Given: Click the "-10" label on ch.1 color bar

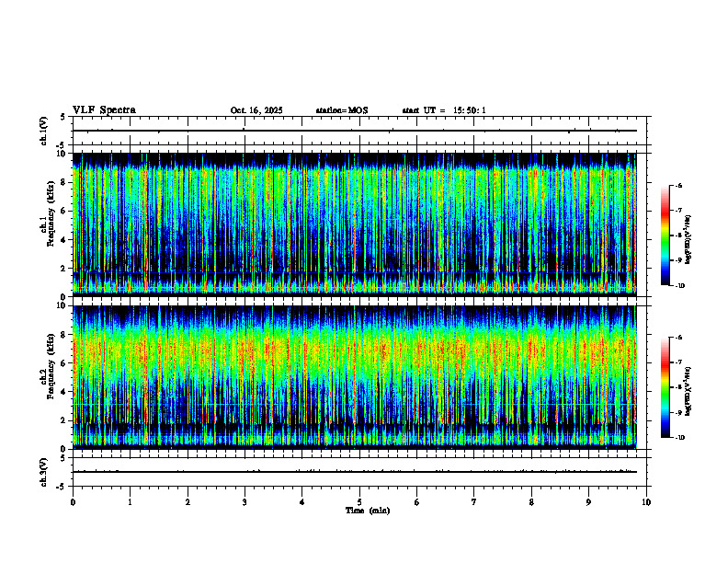Looking at the screenshot, I should click(x=679, y=286).
